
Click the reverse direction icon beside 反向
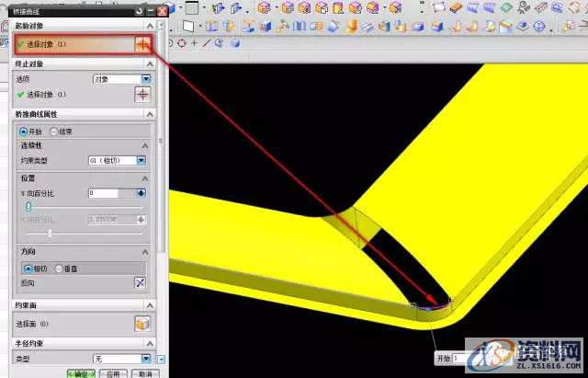point(141,283)
